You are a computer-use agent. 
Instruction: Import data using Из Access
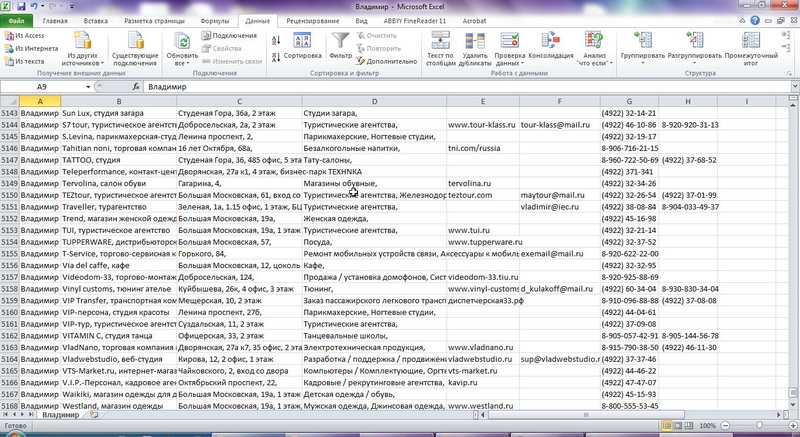(25, 36)
